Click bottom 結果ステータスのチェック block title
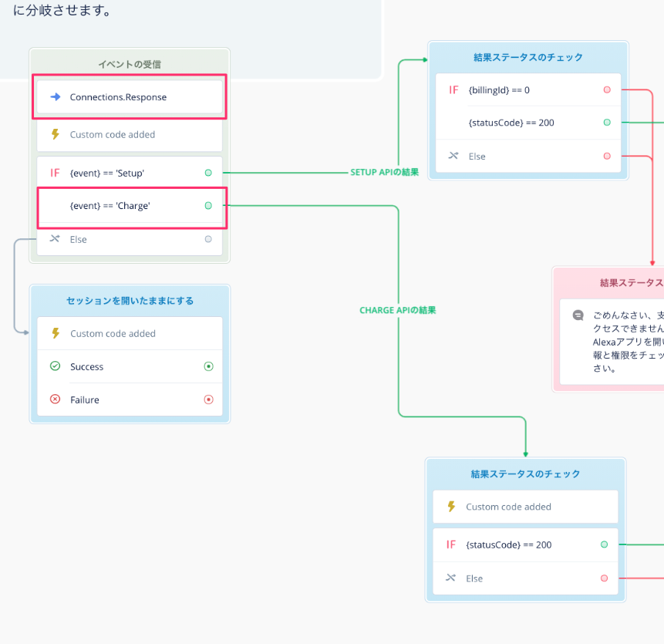The width and height of the screenshot is (664, 644). pos(525,474)
